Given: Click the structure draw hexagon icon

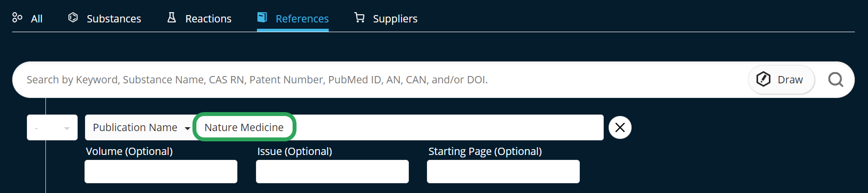Looking at the screenshot, I should [763, 79].
